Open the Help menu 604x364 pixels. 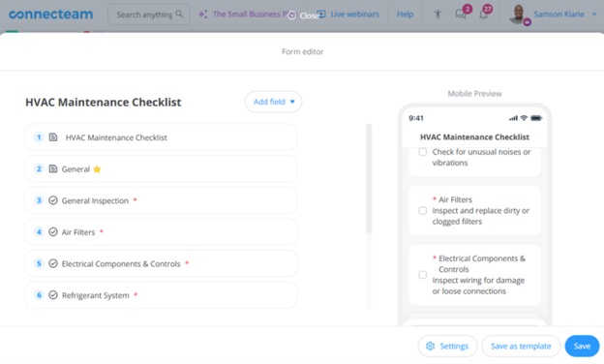pyautogui.click(x=405, y=15)
